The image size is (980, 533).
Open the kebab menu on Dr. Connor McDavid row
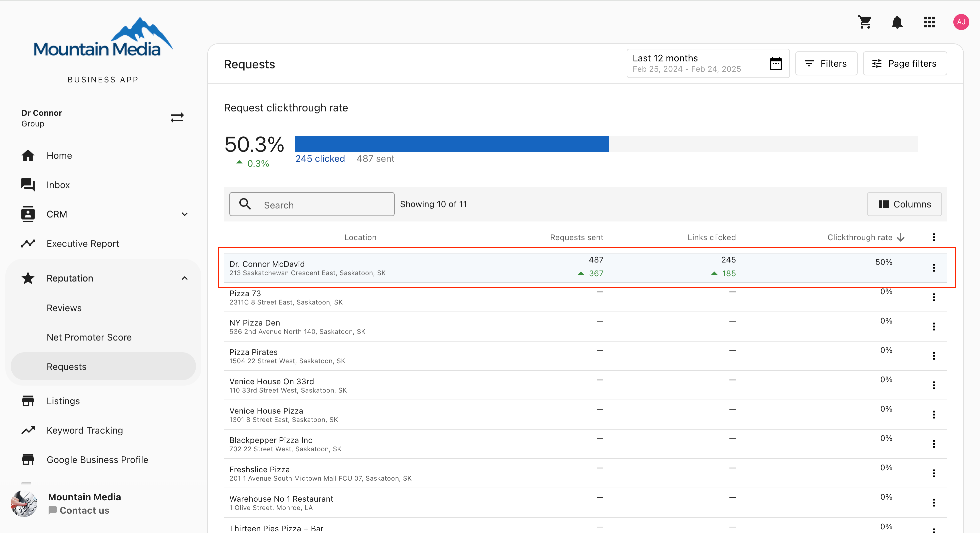pyautogui.click(x=934, y=268)
